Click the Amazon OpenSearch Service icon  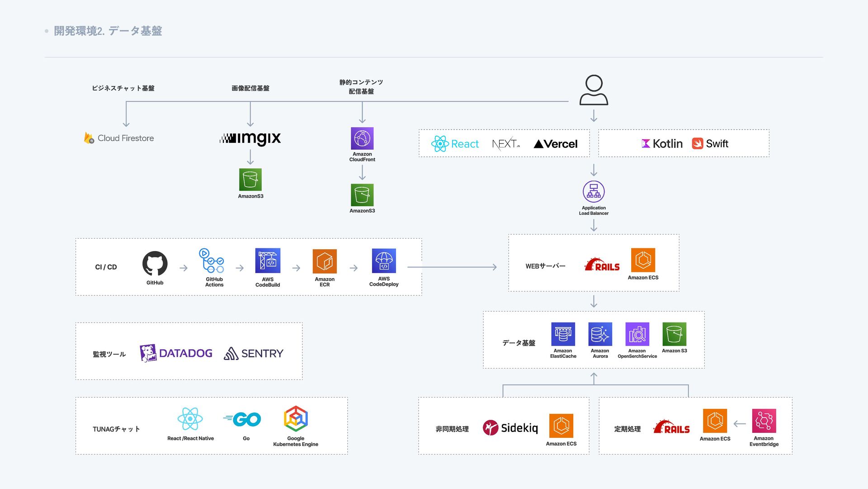coord(637,334)
